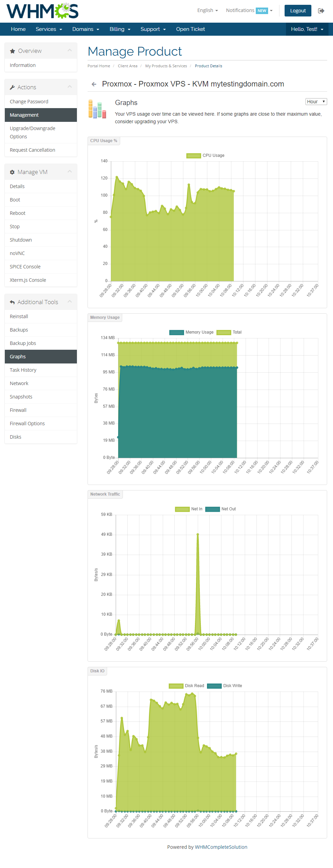Click Shutdown under Manage VM
The height and width of the screenshot is (868, 333).
click(41, 240)
